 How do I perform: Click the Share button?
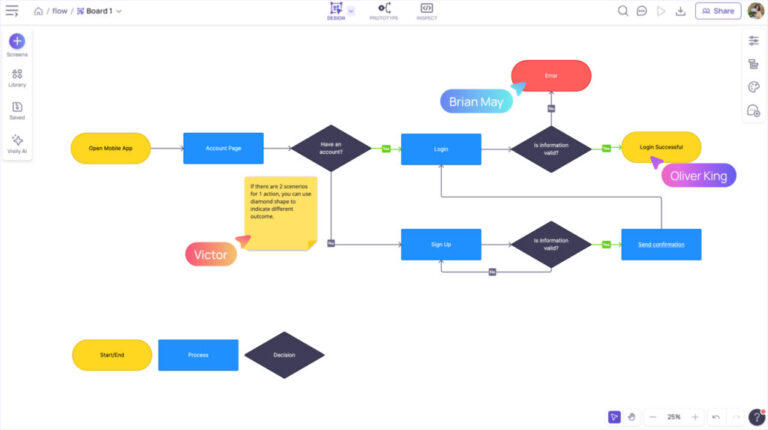point(718,11)
